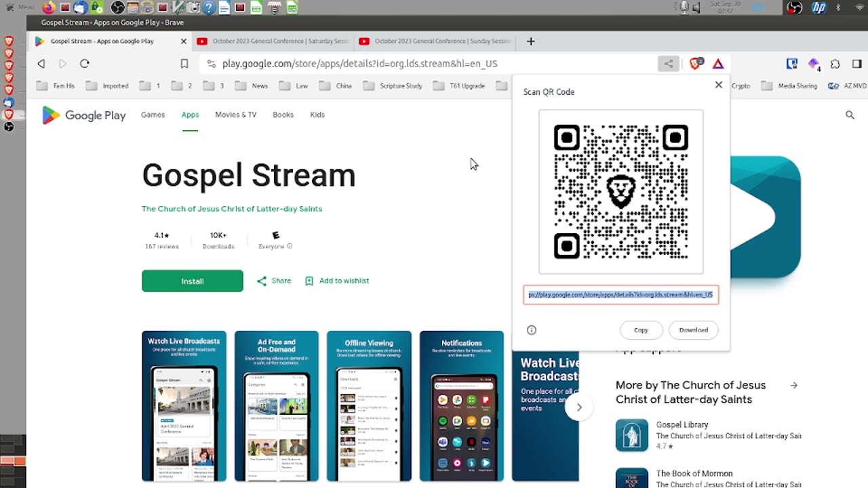Search Google Play with the magnifier icon
868x488 pixels.
(850, 115)
